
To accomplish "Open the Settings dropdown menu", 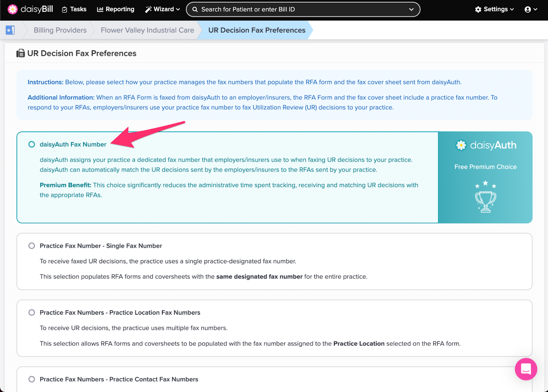I will click(x=494, y=9).
